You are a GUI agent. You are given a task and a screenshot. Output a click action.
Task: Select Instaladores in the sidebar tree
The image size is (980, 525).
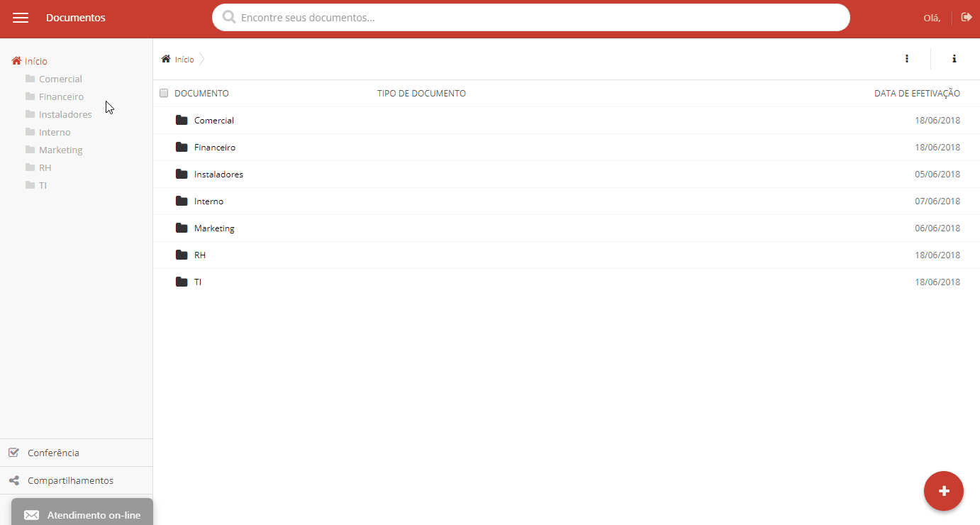coord(65,114)
